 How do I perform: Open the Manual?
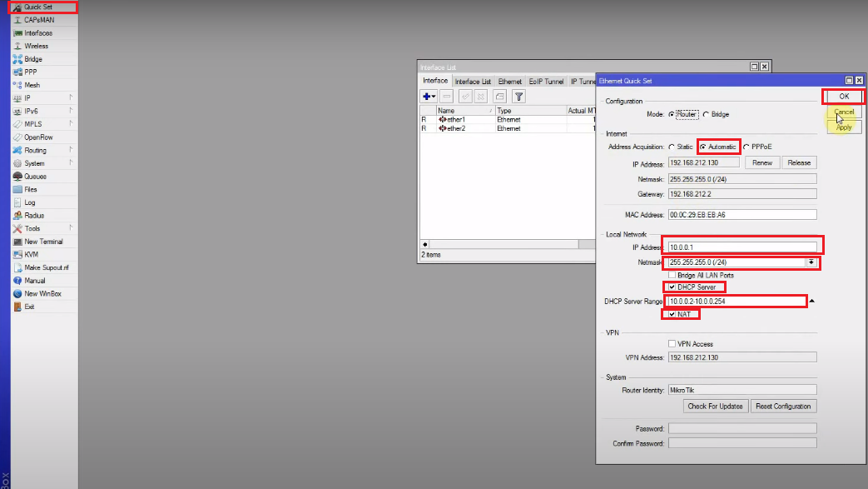pos(44,281)
